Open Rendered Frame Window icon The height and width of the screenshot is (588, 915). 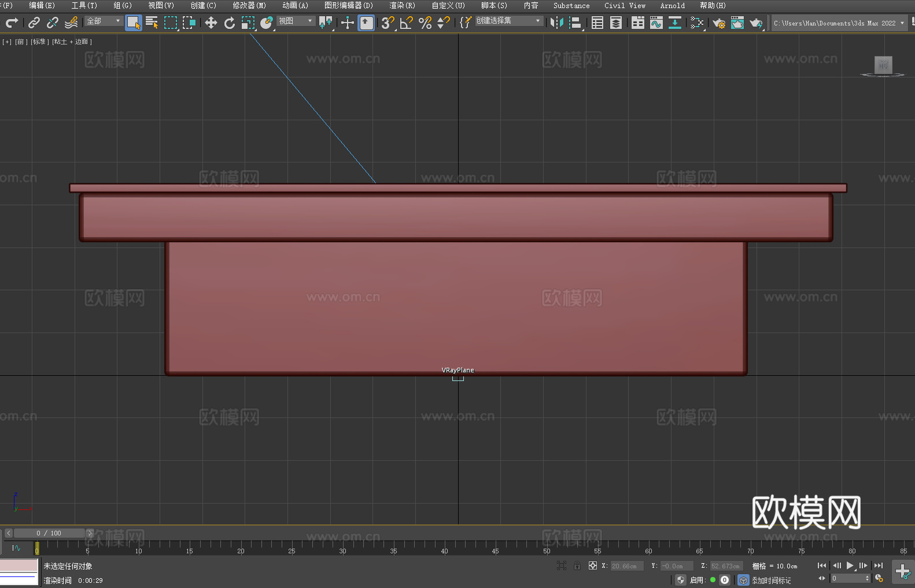(737, 23)
